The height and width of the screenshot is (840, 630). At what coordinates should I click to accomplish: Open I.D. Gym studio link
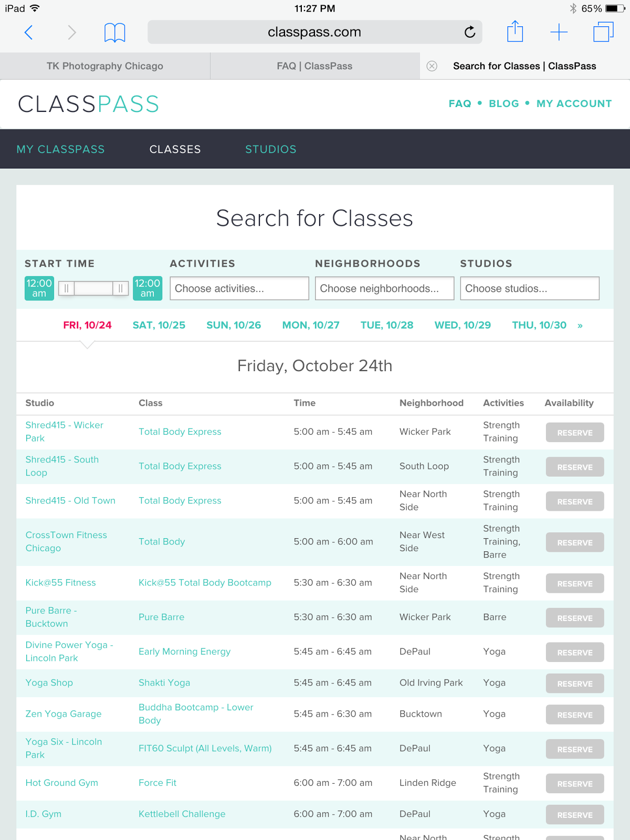coord(43,814)
